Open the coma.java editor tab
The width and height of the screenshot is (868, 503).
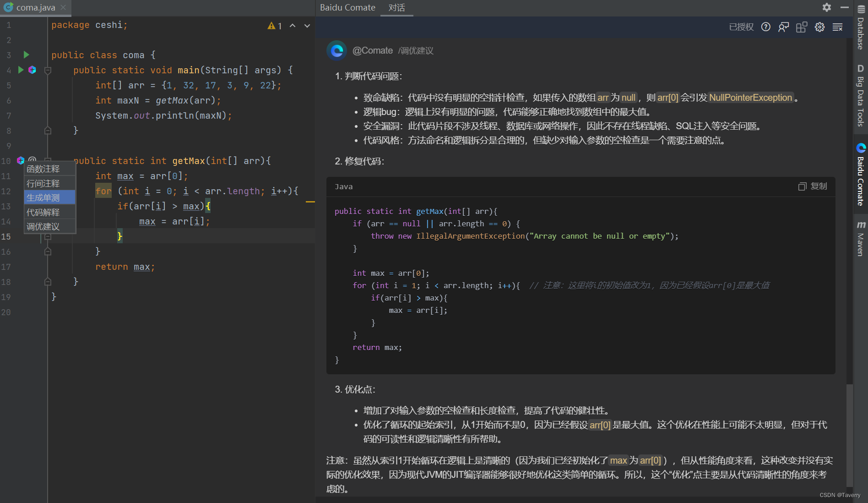pos(36,8)
